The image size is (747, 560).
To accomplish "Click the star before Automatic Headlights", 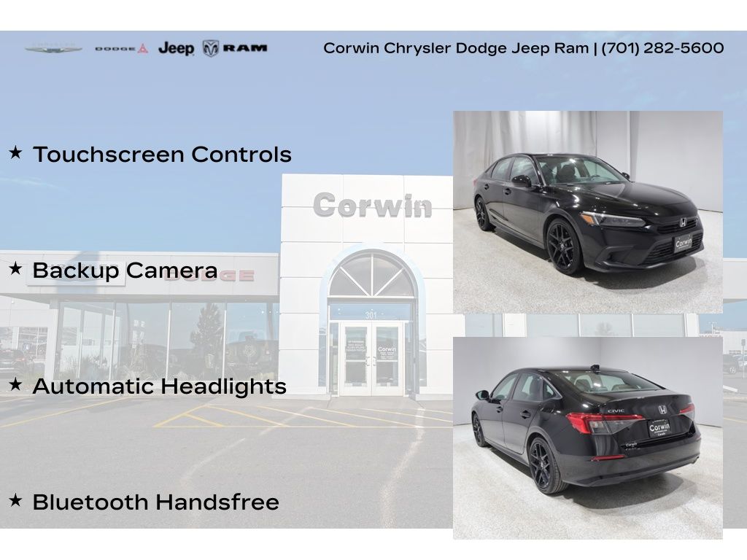I will tap(15, 384).
